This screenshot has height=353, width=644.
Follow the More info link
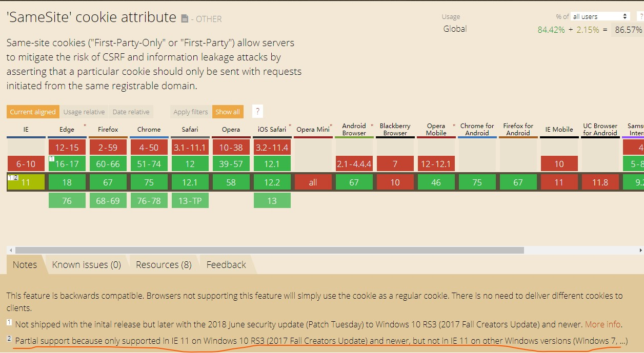[x=602, y=324]
